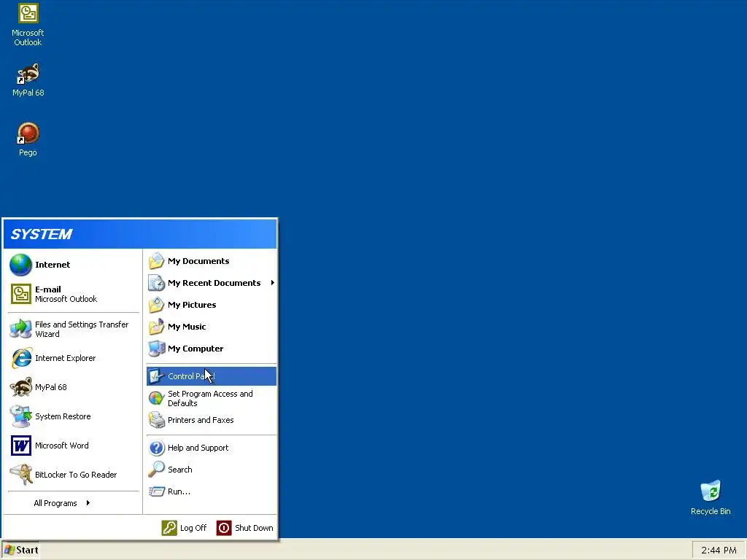Launch Microsoft Word entry

pyautogui.click(x=74, y=446)
